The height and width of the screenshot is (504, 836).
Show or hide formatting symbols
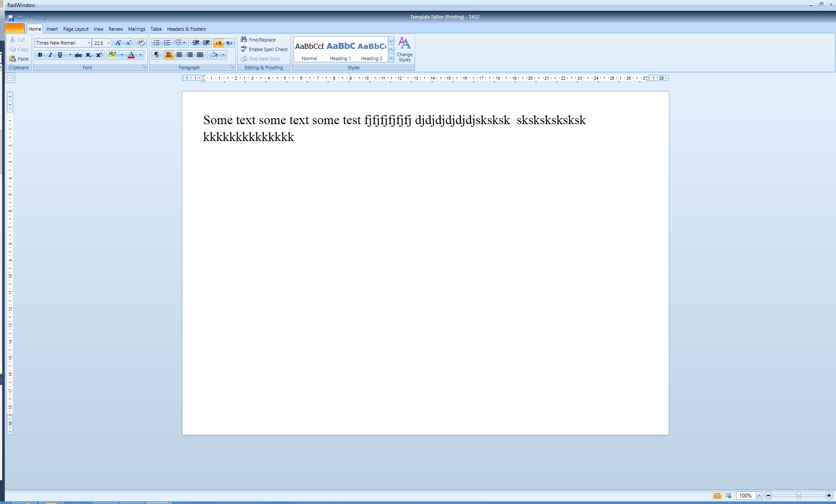pyautogui.click(x=156, y=55)
